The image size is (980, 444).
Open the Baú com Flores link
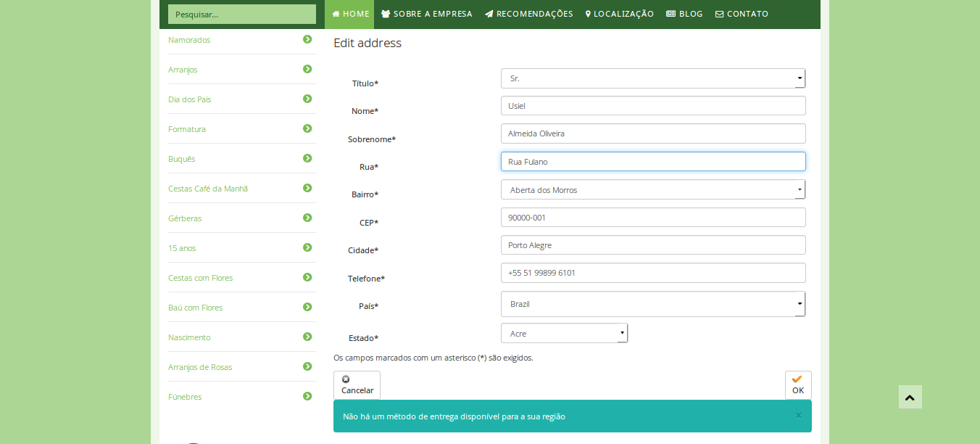tap(196, 308)
